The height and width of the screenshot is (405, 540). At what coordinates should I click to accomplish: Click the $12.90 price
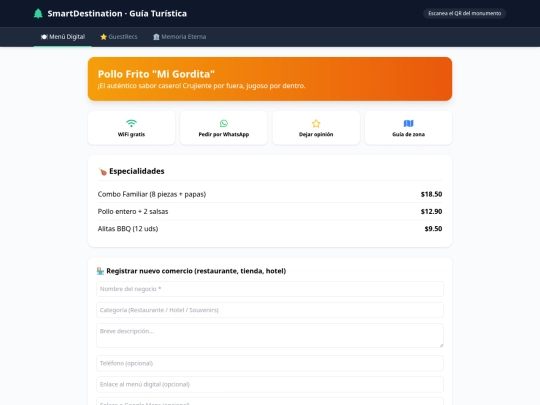pos(431,211)
